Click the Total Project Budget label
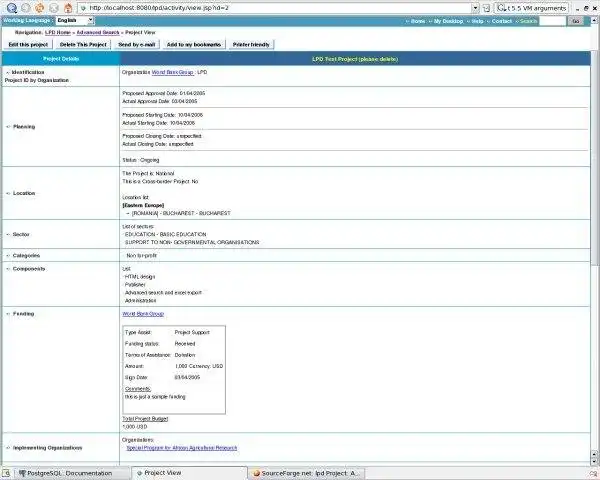 [x=145, y=419]
